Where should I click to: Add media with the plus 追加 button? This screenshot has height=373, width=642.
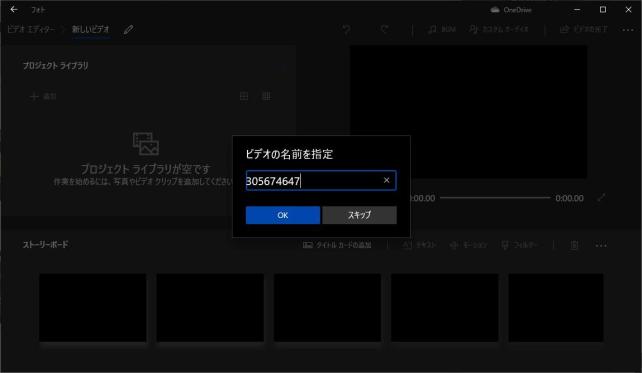43,97
